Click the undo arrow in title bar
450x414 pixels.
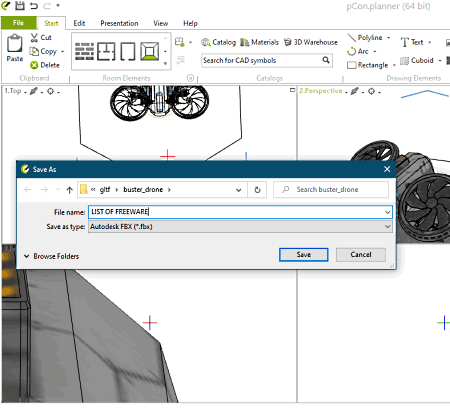(34, 6)
